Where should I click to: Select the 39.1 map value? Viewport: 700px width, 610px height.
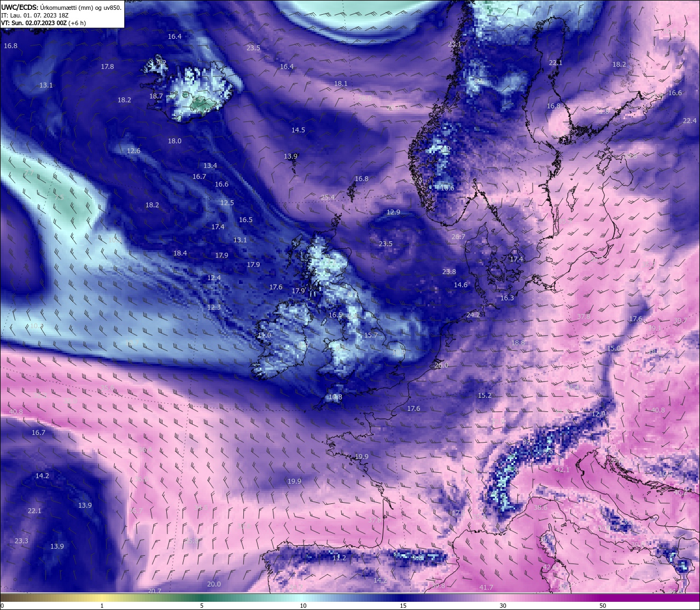pos(655,328)
